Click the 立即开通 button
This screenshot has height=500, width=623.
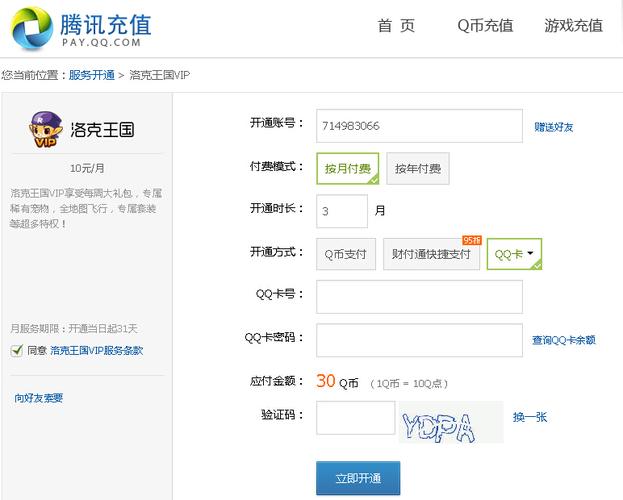tap(358, 478)
